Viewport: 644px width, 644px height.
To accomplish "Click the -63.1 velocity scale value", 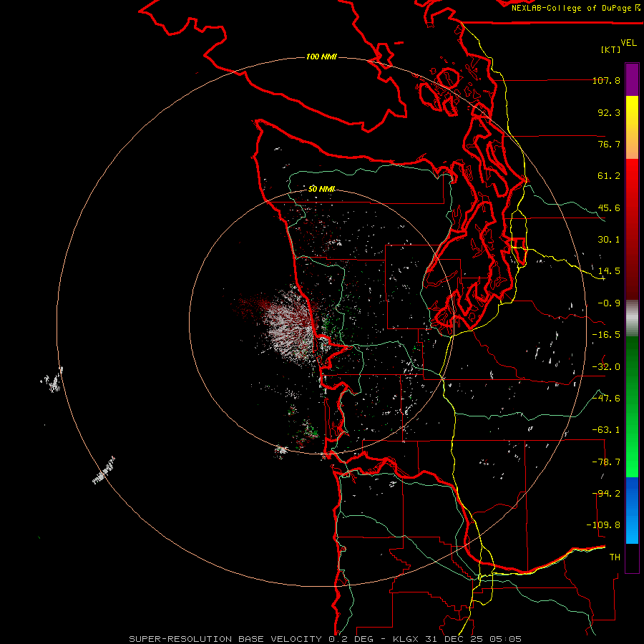I will coord(606,430).
